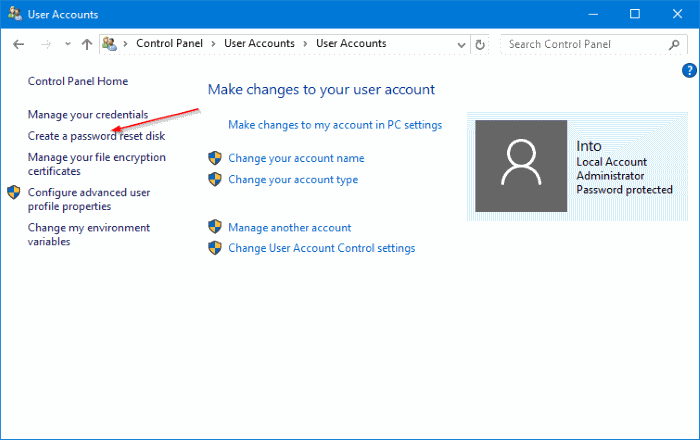Click the Refresh address bar button
Screen dimensions: 700x440
click(481, 44)
